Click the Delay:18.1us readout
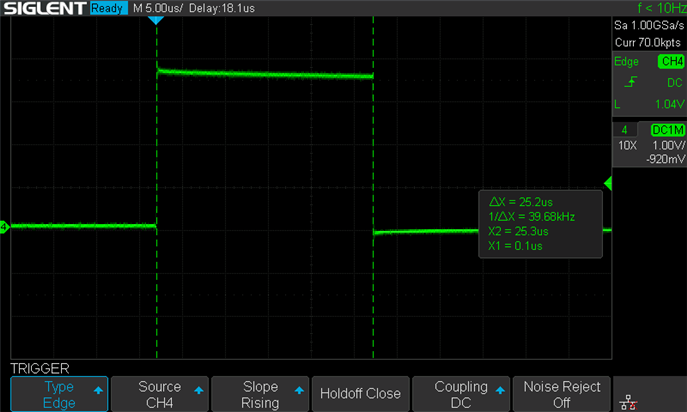The height and width of the screenshot is (412, 687). [235, 8]
